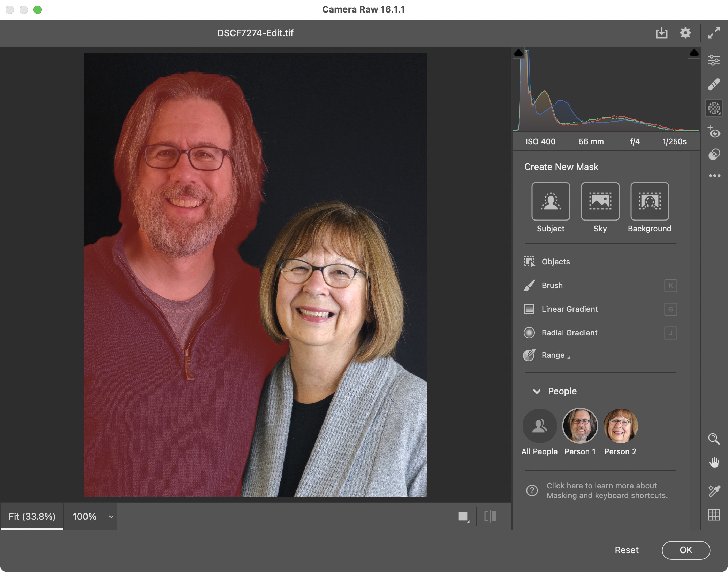Click the help question mark icon
Screen dimensions: 728x572
[x=532, y=490]
